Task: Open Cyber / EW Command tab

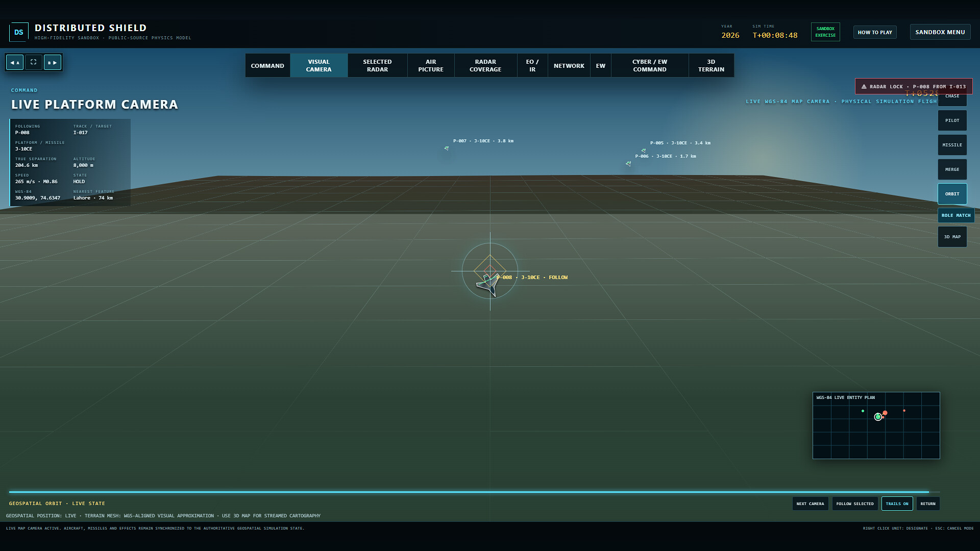Action: coord(650,65)
